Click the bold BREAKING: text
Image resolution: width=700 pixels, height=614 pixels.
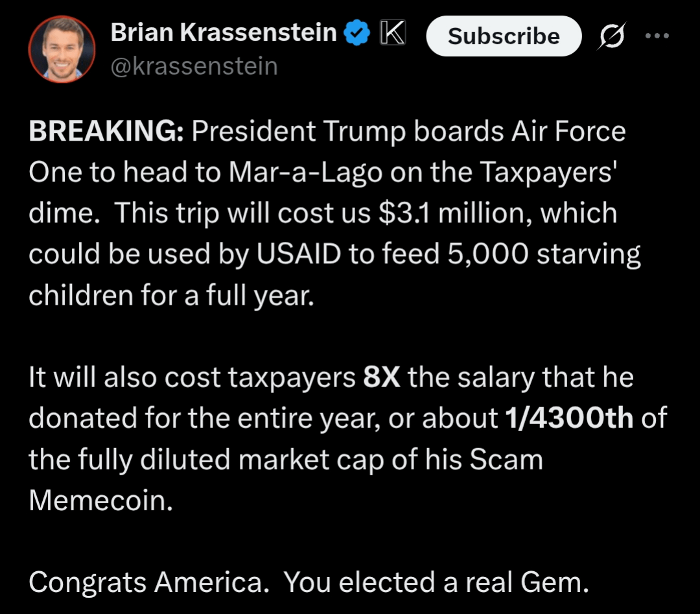coord(106,131)
